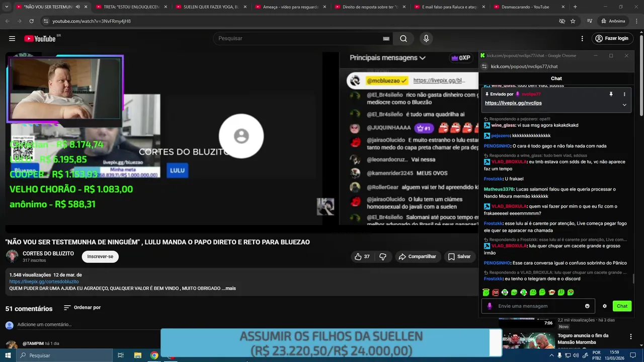Open Task View on the taskbar
The height and width of the screenshot is (362, 644).
tap(121, 355)
